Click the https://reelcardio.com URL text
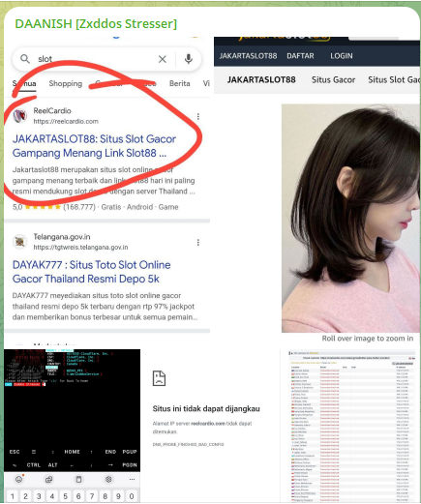Screen dimensions: 421x504 coord(66,121)
